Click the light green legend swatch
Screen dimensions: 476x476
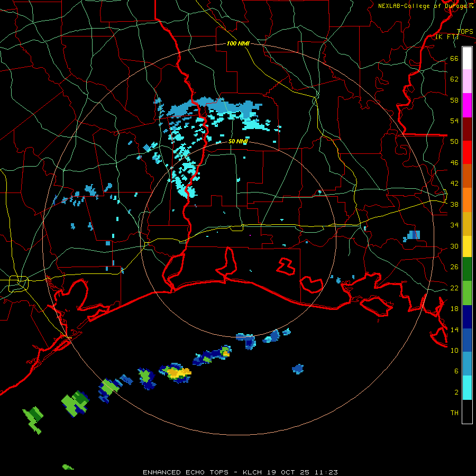(x=467, y=293)
